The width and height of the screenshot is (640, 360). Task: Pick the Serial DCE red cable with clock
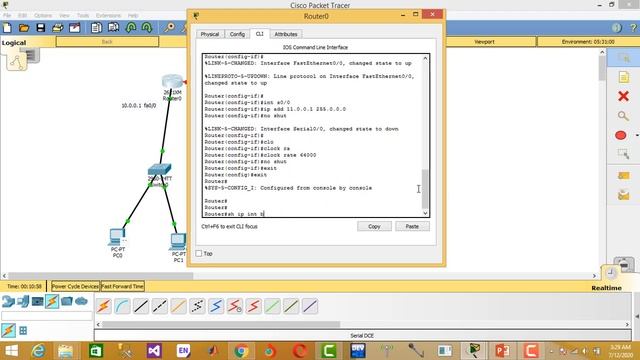click(x=235, y=306)
